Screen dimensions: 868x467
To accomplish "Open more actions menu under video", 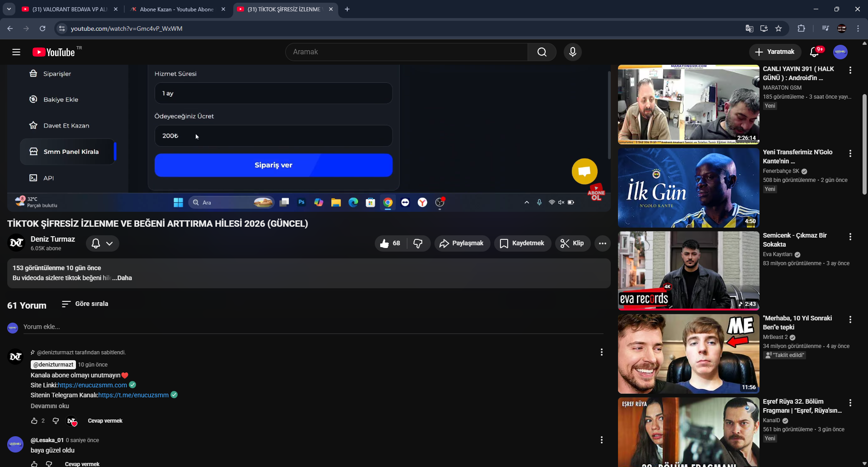I will 602,243.
